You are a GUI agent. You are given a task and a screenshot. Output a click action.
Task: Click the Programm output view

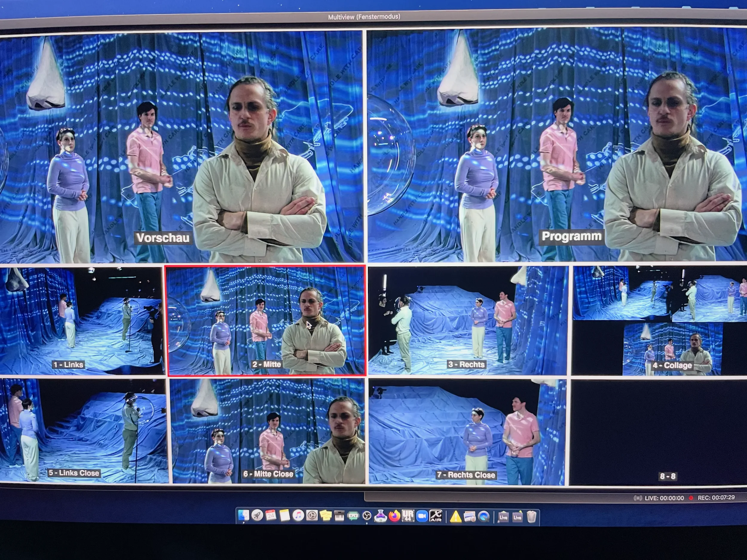pyautogui.click(x=557, y=145)
